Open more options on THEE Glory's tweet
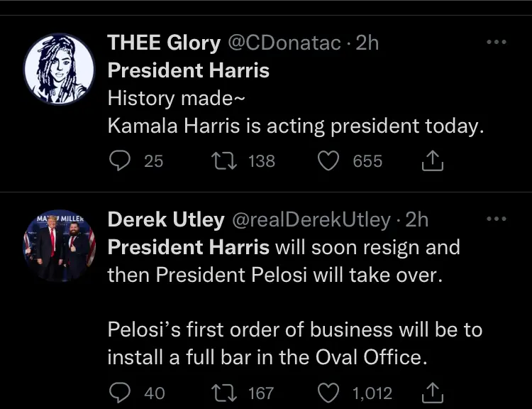Image resolution: width=532 pixels, height=409 pixels. click(497, 43)
